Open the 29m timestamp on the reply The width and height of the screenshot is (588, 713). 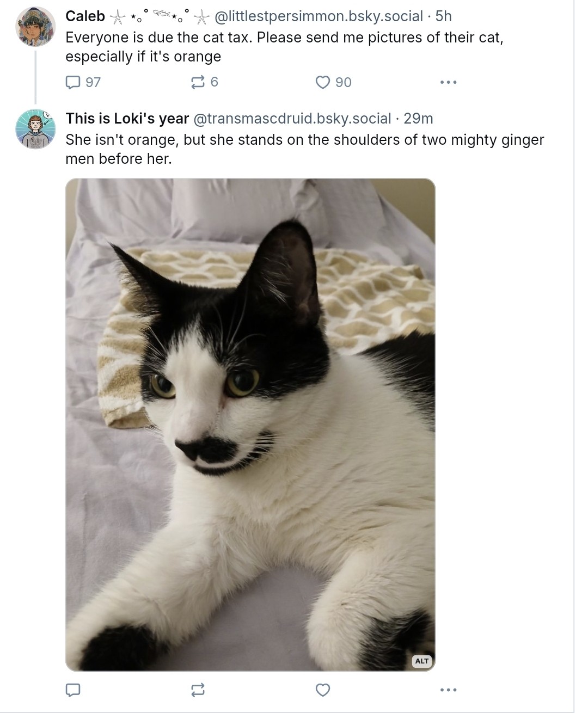tap(418, 119)
